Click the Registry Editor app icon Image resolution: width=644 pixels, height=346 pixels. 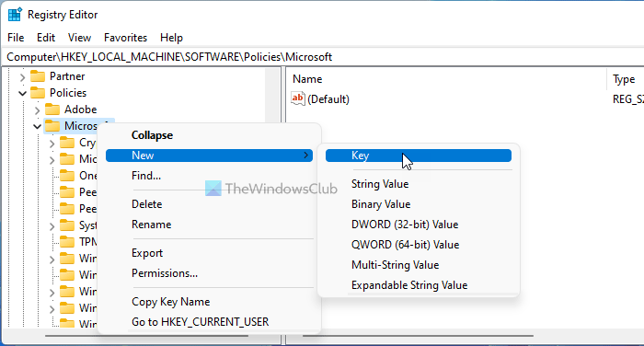coord(15,15)
